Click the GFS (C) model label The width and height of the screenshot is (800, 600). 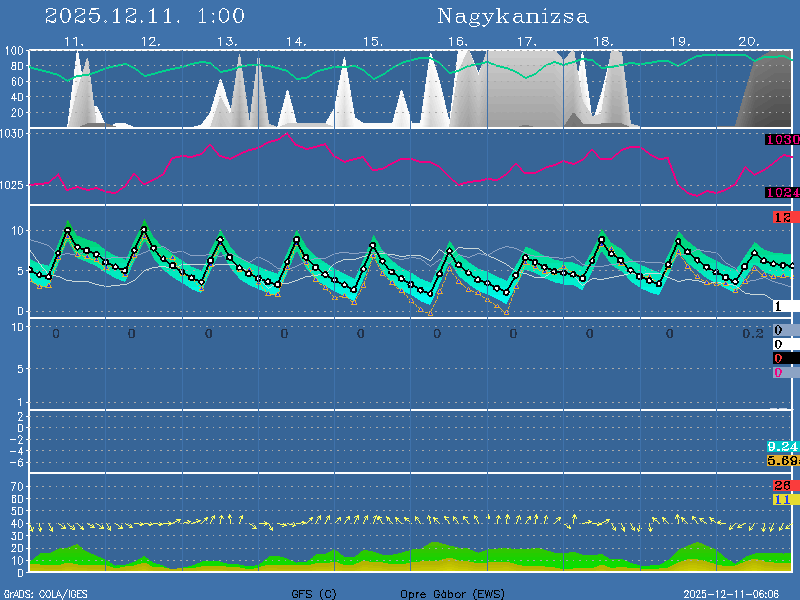point(314,594)
